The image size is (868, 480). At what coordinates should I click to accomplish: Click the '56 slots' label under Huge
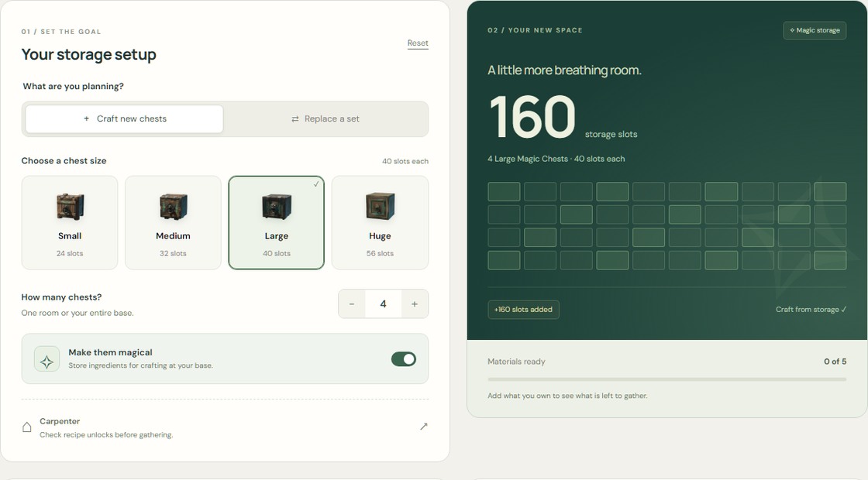(380, 253)
